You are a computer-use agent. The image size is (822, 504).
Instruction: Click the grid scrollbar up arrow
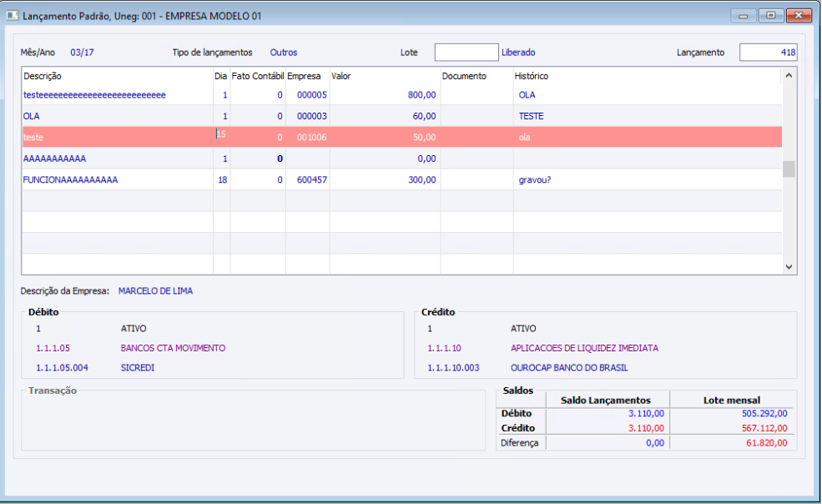pyautogui.click(x=789, y=76)
